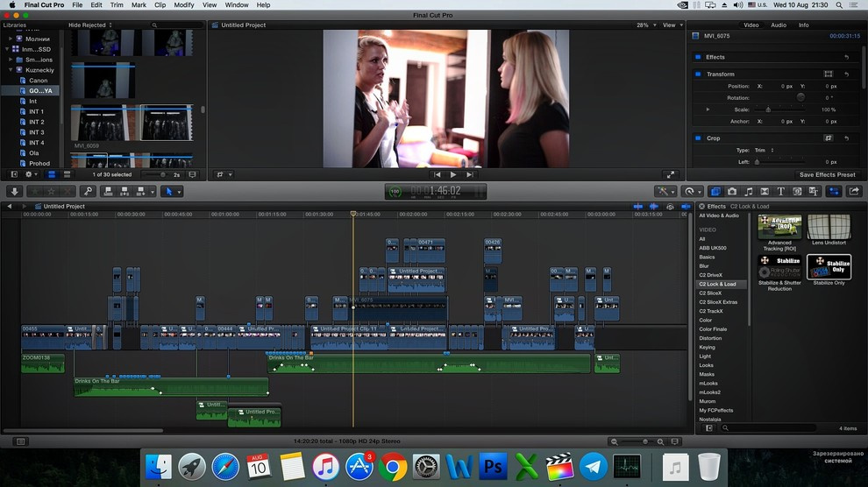Open the Music and Sound browser
The height and width of the screenshot is (487, 868).
coord(748,191)
